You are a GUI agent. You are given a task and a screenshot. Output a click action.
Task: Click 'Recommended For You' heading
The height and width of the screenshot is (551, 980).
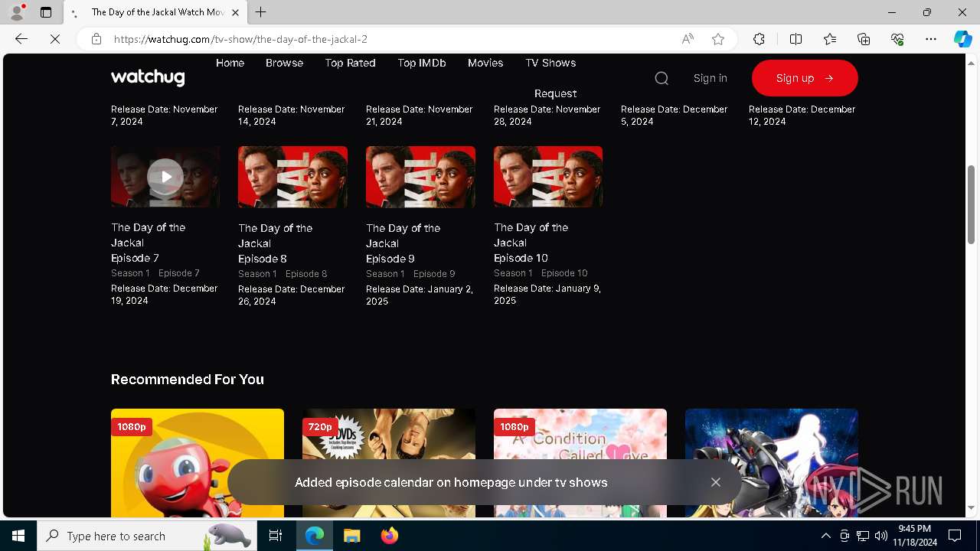[x=188, y=380]
